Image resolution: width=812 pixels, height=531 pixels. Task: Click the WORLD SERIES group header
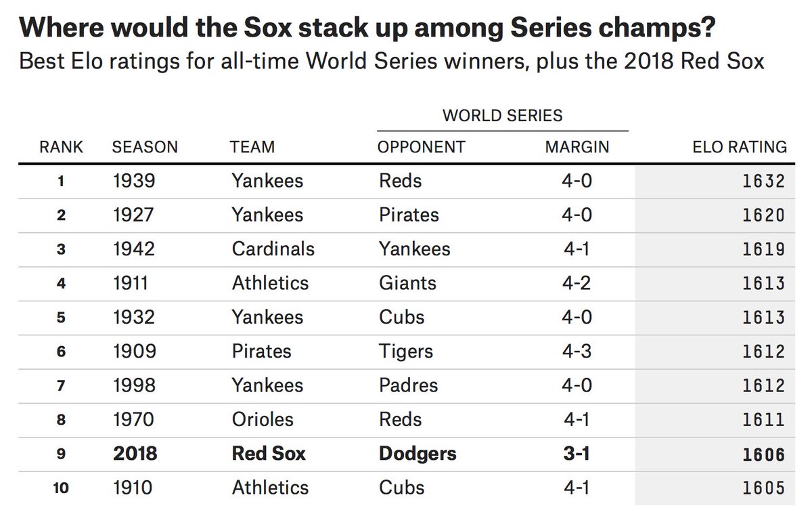click(x=502, y=115)
